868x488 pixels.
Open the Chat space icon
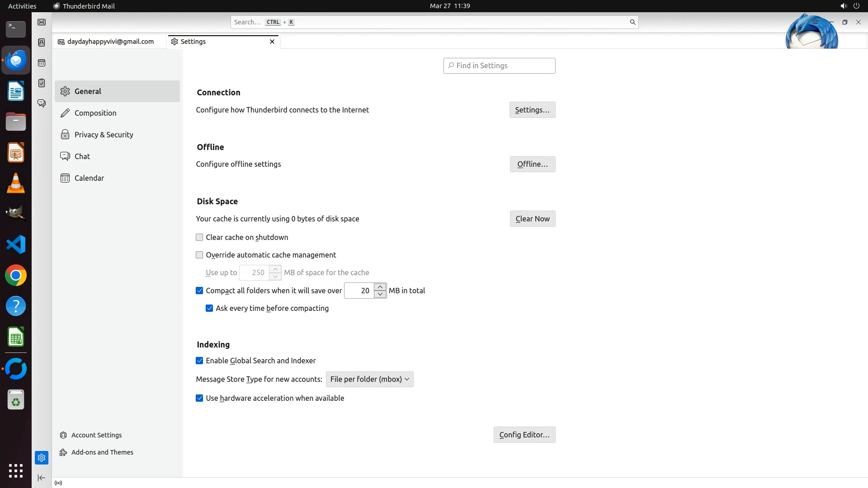(x=42, y=103)
